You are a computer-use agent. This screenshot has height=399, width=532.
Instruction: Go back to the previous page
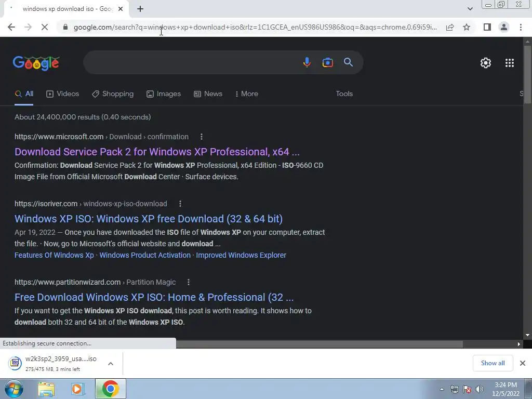click(x=11, y=27)
